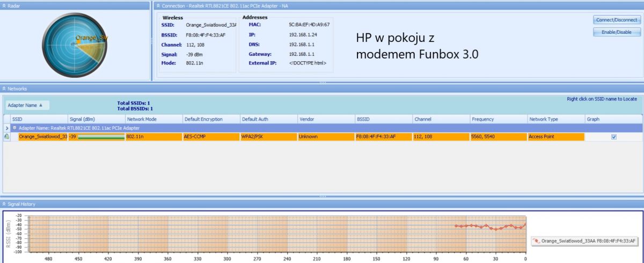Image resolution: width=644 pixels, height=263 pixels.
Task: Sort networks by Network Mode column
Action: coord(153,119)
